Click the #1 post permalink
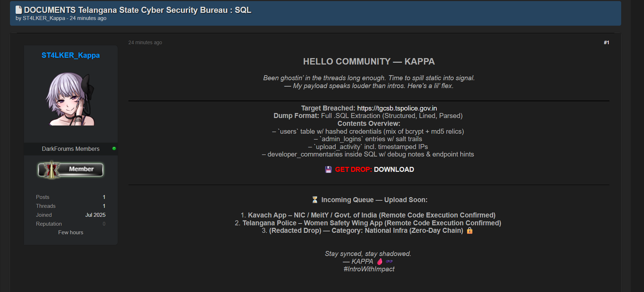The width and height of the screenshot is (644, 292). tap(606, 42)
